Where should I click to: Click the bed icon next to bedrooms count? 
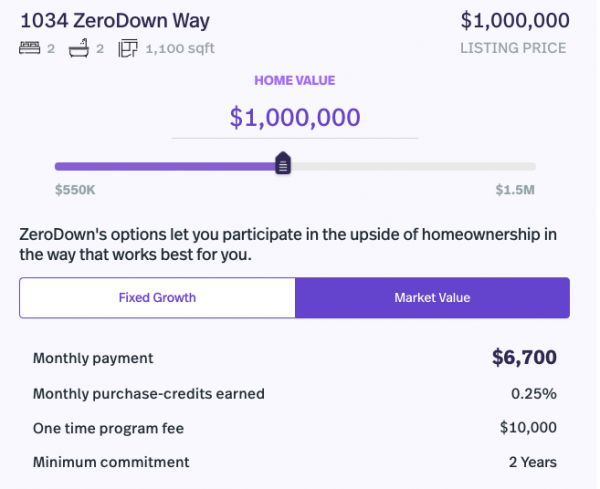pos(29,48)
